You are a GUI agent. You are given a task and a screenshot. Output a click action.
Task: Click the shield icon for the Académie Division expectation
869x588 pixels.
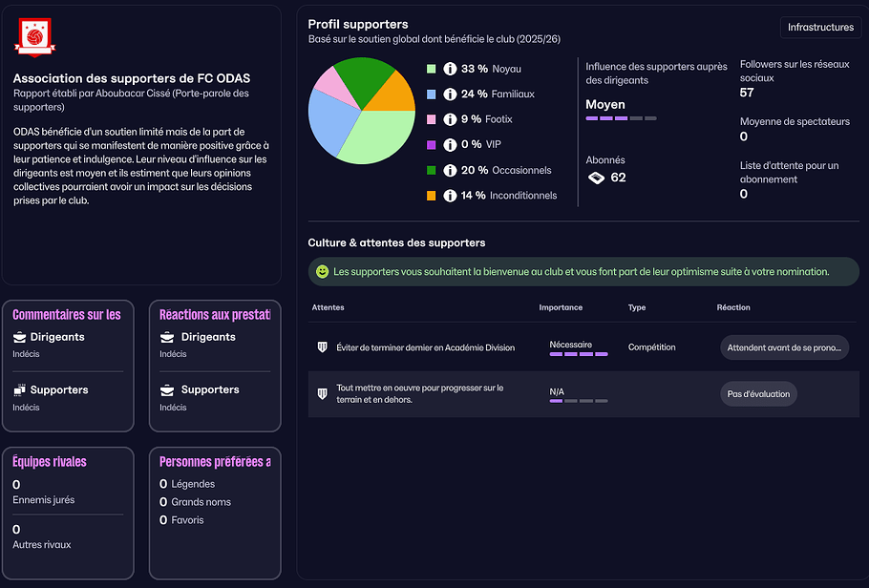(x=322, y=347)
